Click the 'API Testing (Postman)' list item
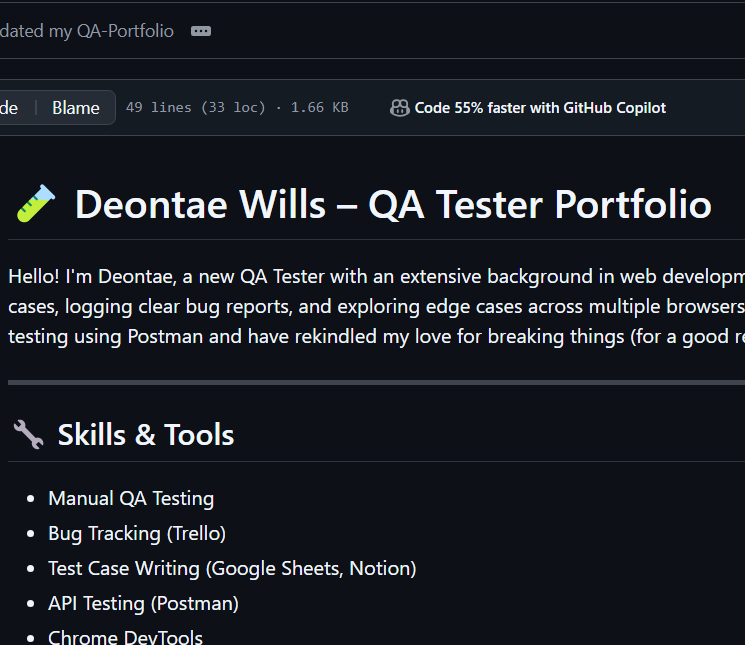 143,603
